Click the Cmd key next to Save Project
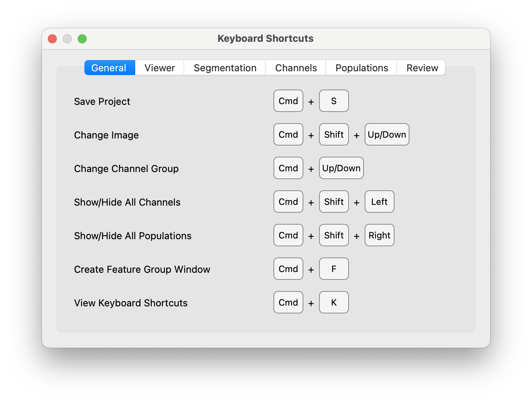 [288, 101]
